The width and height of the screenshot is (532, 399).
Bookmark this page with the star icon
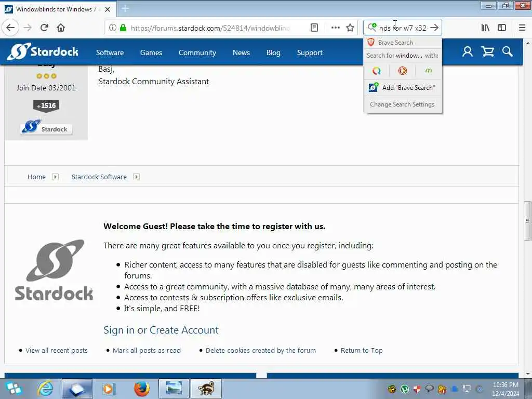[350, 28]
